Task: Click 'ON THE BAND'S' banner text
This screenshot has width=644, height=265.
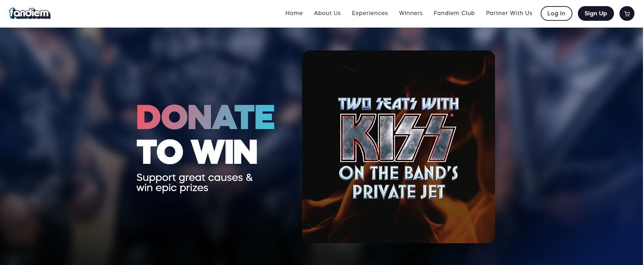Action: (398, 173)
